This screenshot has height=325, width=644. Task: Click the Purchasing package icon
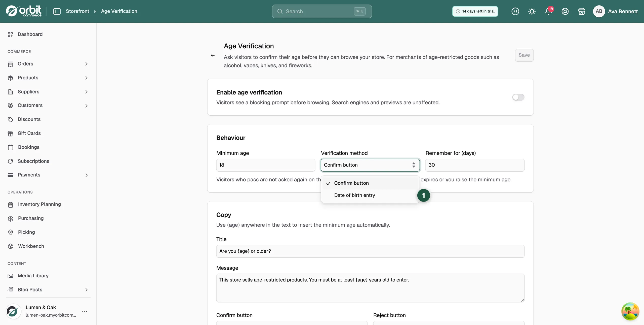10,218
